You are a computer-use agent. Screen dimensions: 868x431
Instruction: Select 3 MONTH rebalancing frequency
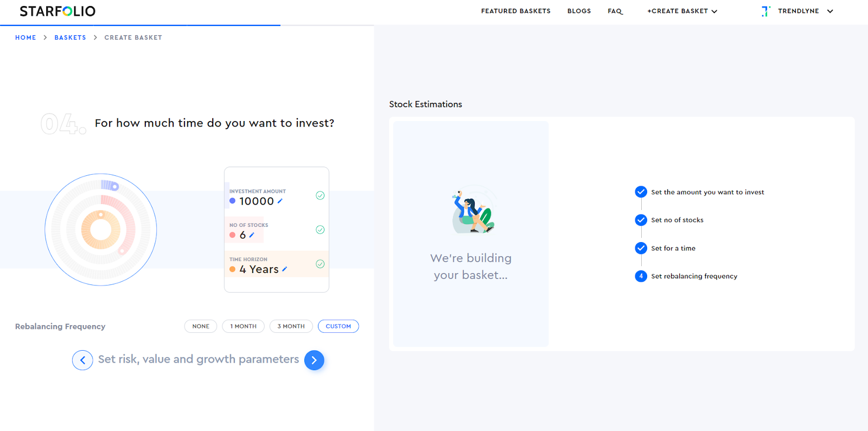click(291, 326)
